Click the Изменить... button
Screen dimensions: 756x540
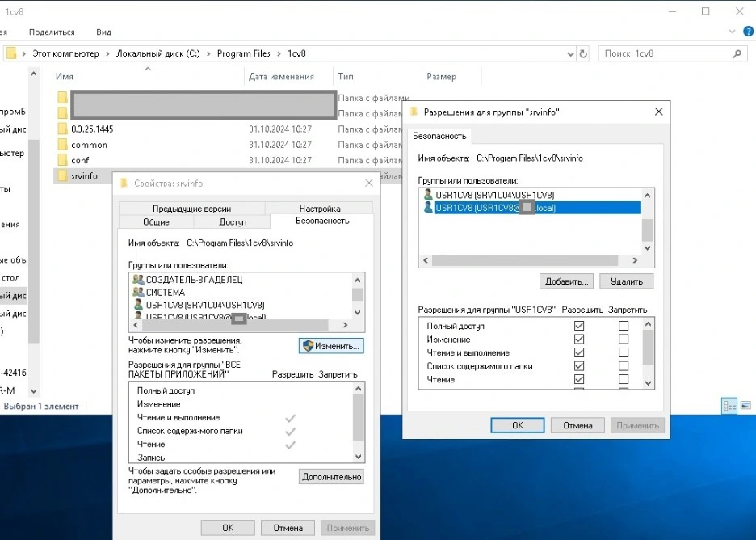click(x=331, y=346)
